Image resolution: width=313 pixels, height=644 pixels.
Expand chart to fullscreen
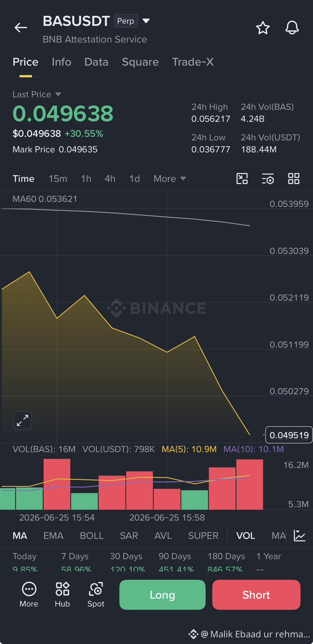click(23, 420)
